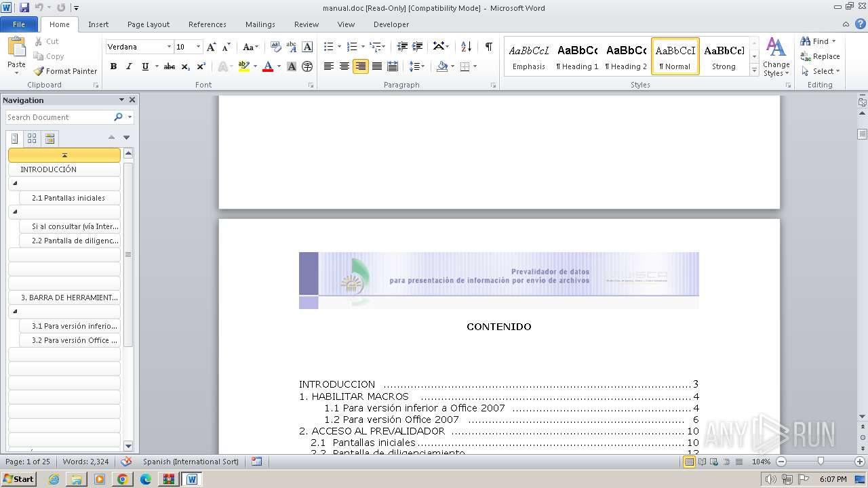Click the Windows Start button
Viewport: 868px width, 488px height.
(x=18, y=479)
